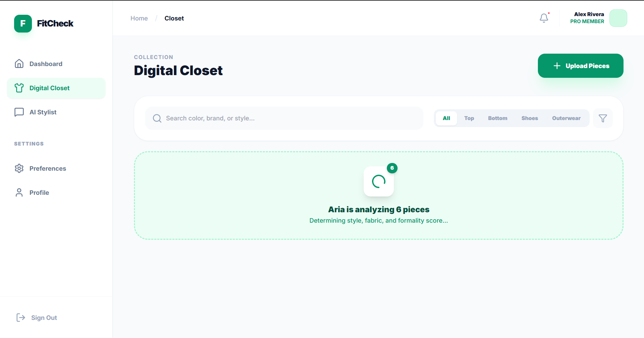This screenshot has height=338, width=644.
Task: Click the COLLECTION label
Action: [153, 57]
